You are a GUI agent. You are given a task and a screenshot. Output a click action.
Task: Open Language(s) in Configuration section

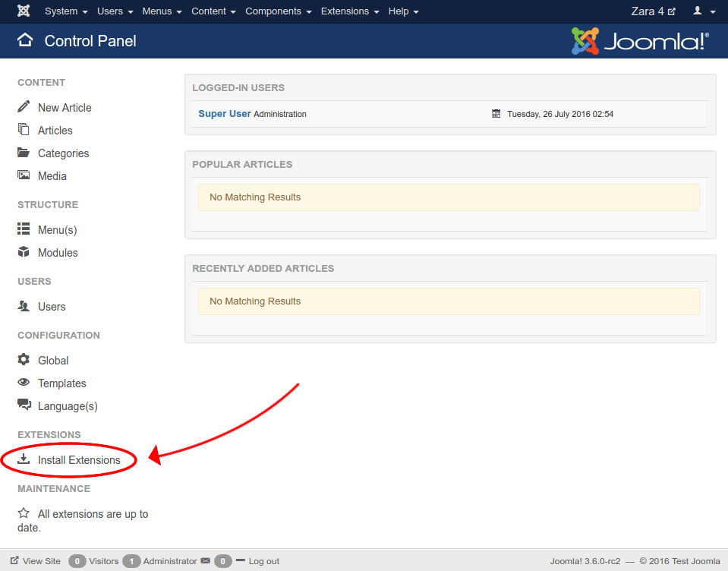68,406
